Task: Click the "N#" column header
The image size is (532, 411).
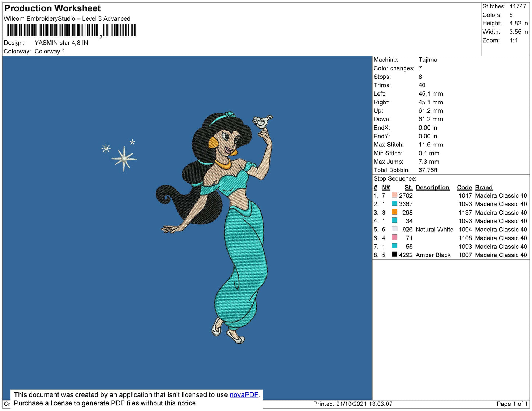Action: click(x=386, y=187)
